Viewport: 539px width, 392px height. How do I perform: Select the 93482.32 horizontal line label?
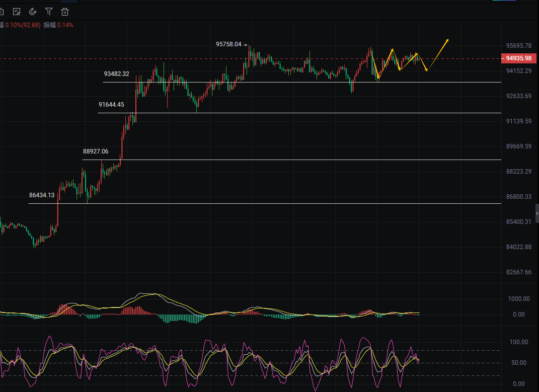pyautogui.click(x=116, y=74)
